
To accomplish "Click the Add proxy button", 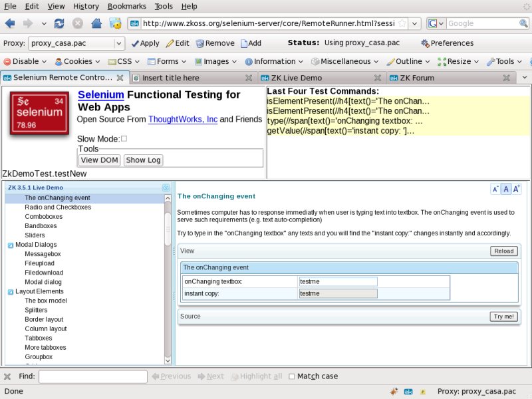I will [251, 43].
